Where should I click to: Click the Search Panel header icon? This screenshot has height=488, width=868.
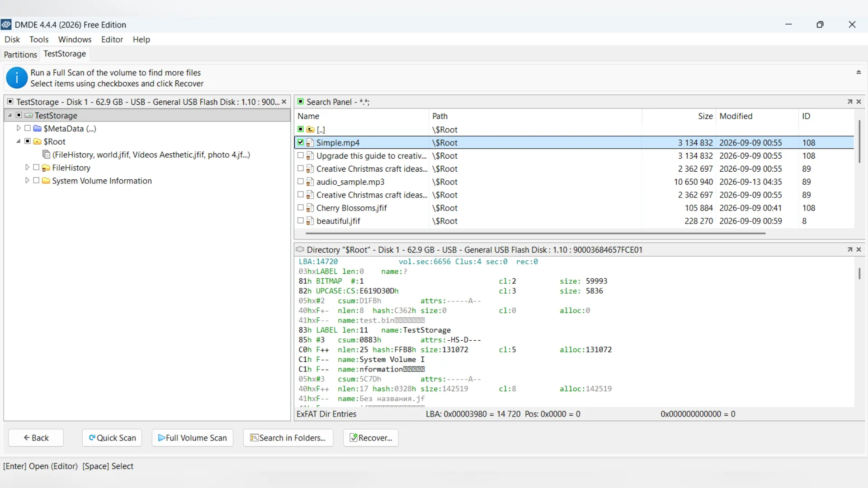[x=301, y=102]
